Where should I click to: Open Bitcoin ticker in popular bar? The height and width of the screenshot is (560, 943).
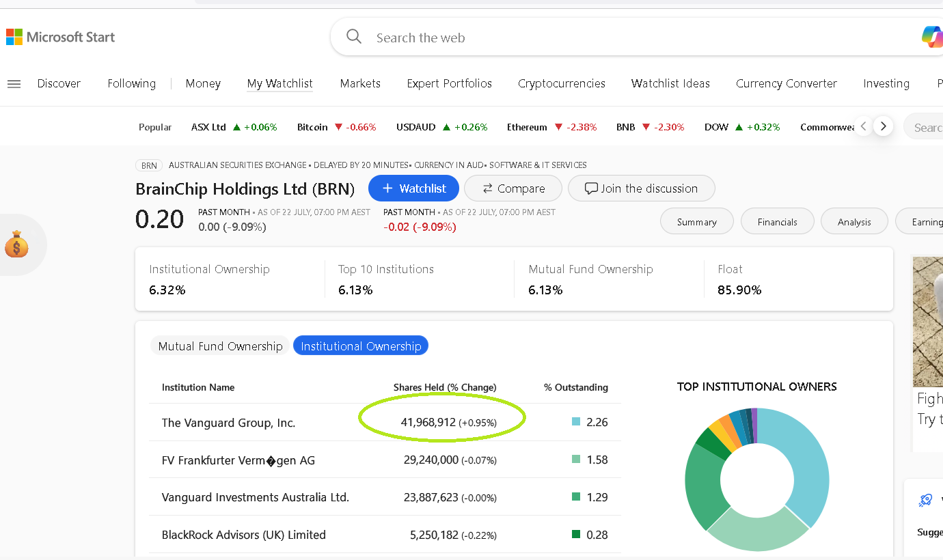tap(312, 127)
